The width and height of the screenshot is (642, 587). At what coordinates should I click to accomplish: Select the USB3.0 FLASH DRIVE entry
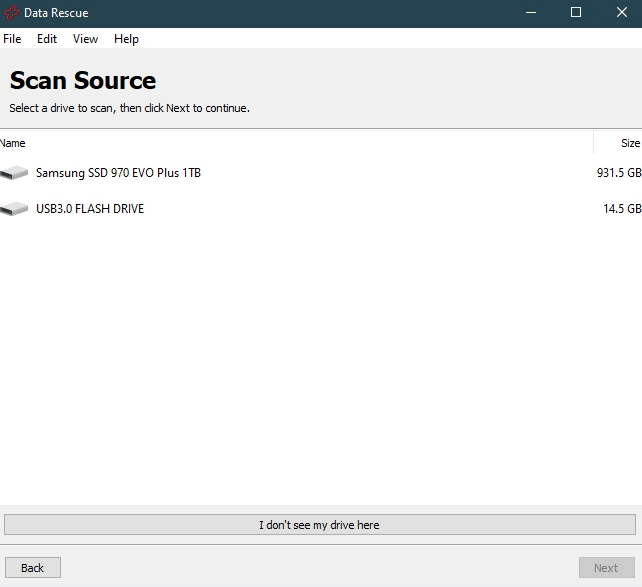pos(90,209)
